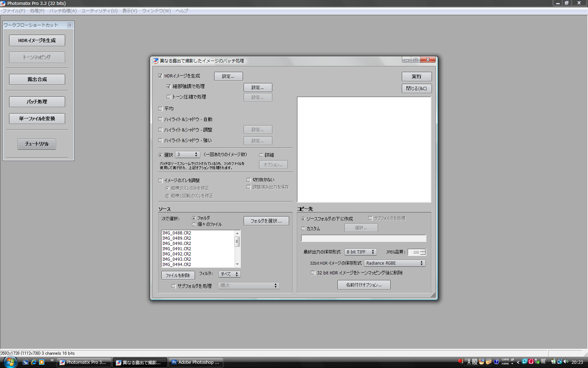Viewport: 588px width, 368px height.
Task: Uncheck the 細部強調で処理 checkbox
Action: point(169,86)
